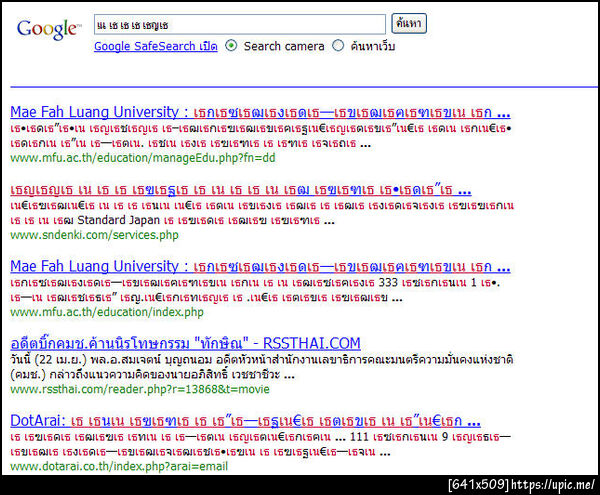Click the snippet text containing Standard Japan

pyautogui.click(x=173, y=220)
